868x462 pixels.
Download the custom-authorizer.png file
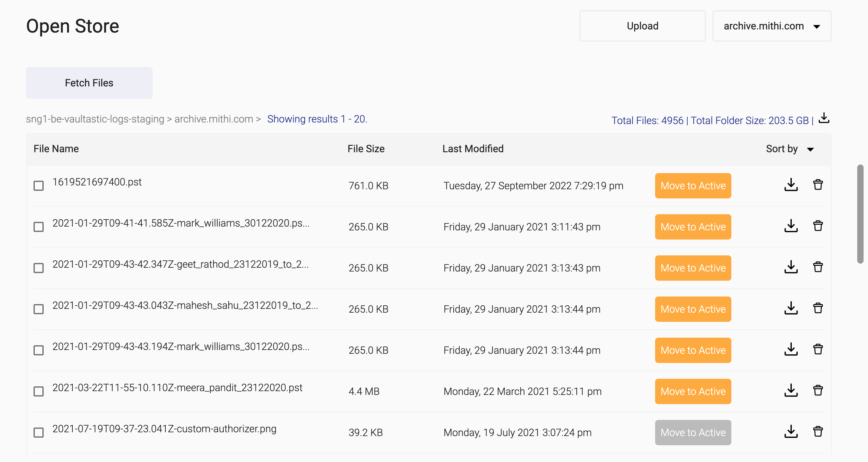click(x=790, y=432)
